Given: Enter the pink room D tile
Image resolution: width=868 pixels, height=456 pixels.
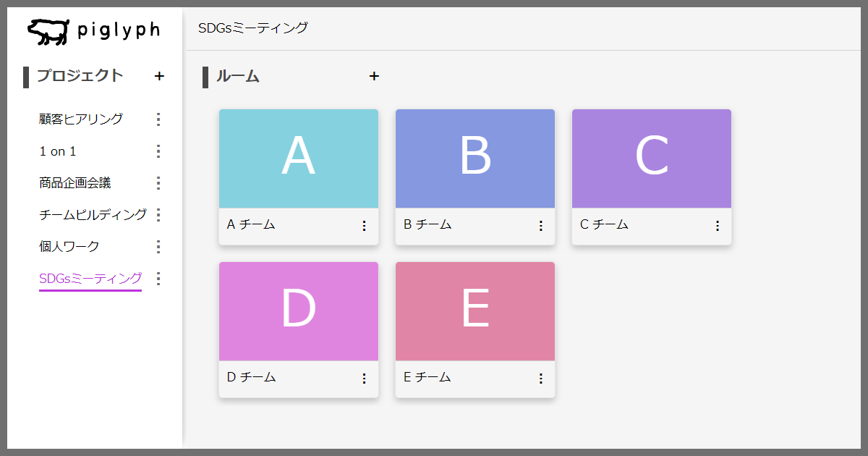Looking at the screenshot, I should [x=299, y=311].
